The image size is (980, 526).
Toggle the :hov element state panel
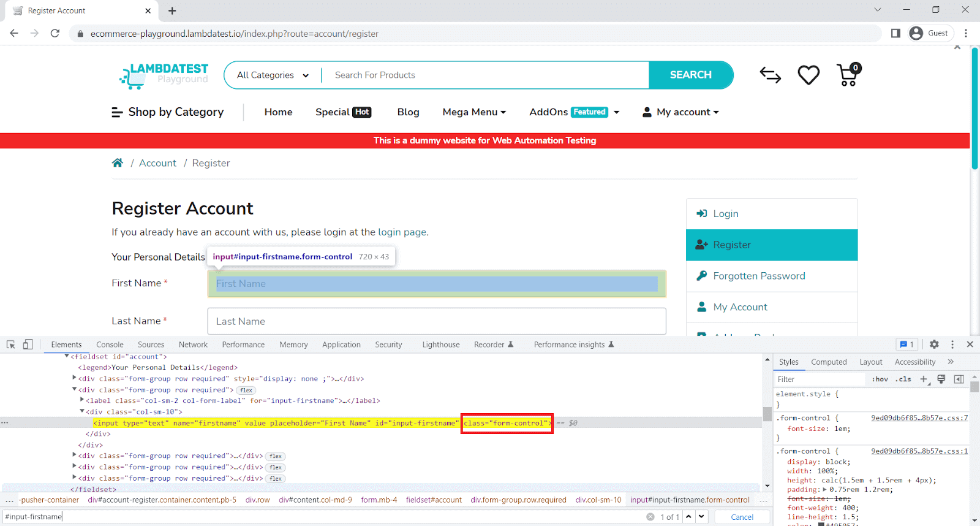tap(880, 379)
